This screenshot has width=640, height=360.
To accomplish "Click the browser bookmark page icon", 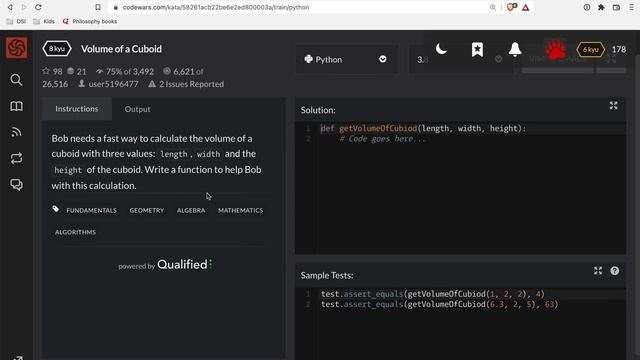I will tap(98, 7).
